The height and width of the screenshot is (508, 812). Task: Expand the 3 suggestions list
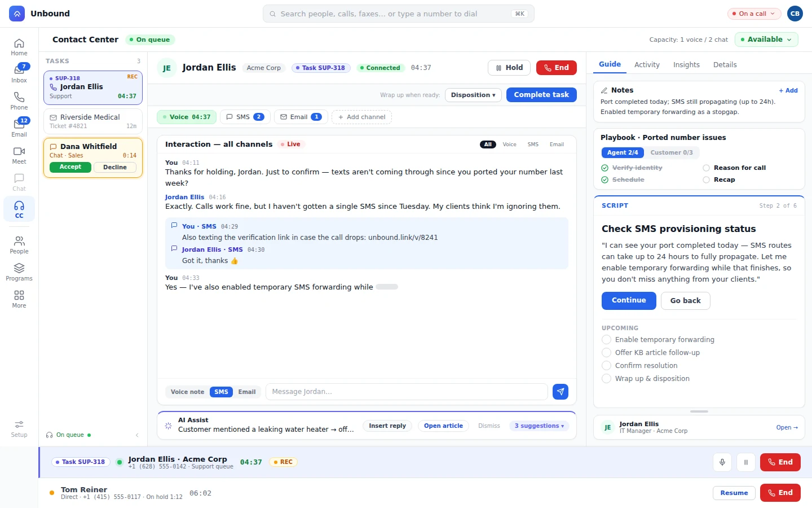[x=539, y=426]
